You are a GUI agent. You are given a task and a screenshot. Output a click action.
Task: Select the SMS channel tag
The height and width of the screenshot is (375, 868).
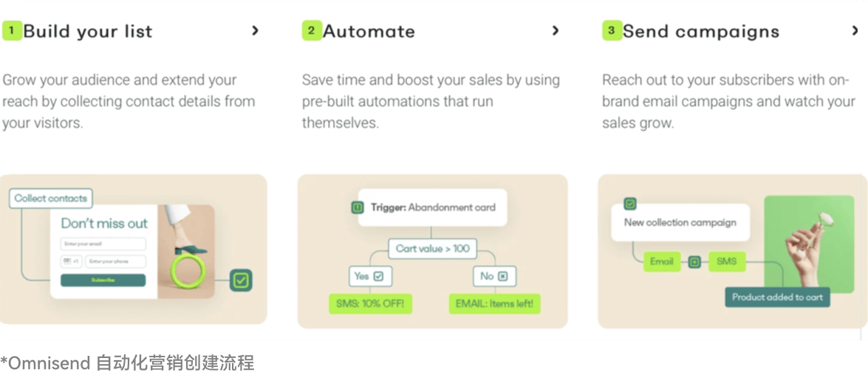tap(726, 261)
